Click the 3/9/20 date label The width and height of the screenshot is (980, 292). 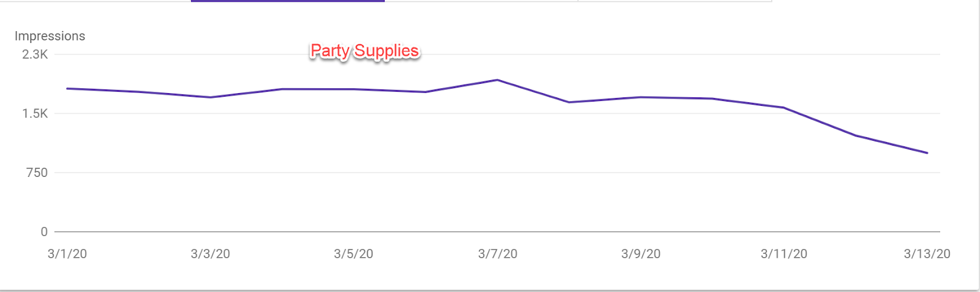tap(641, 253)
